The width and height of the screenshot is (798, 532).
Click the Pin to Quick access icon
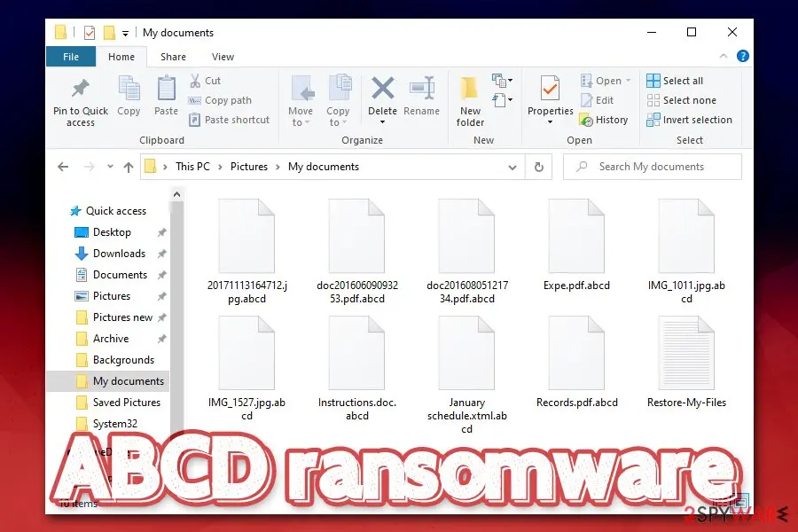tap(81, 89)
